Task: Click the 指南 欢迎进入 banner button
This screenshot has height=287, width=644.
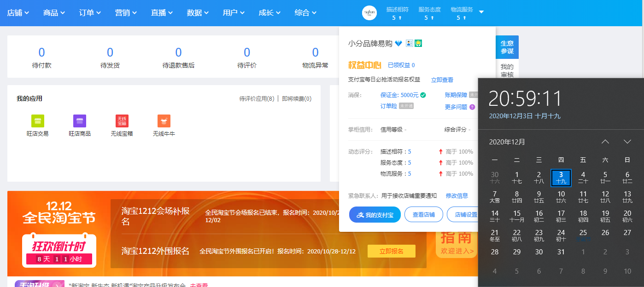Action: pyautogui.click(x=457, y=243)
